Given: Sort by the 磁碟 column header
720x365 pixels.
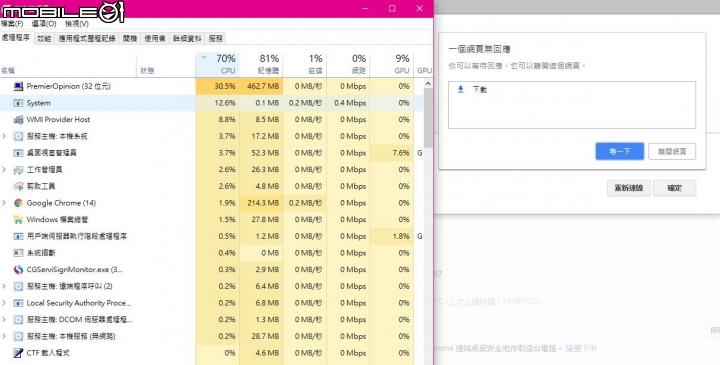Looking at the screenshot, I should coord(304,65).
